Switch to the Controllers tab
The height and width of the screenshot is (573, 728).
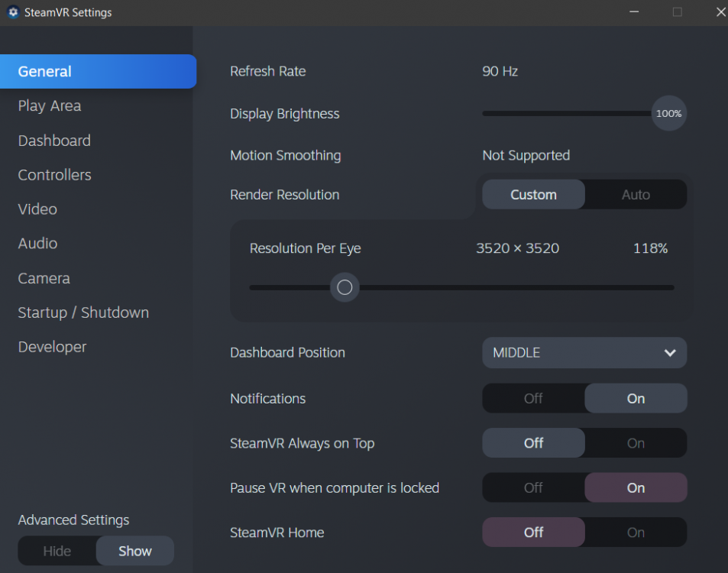click(x=54, y=175)
